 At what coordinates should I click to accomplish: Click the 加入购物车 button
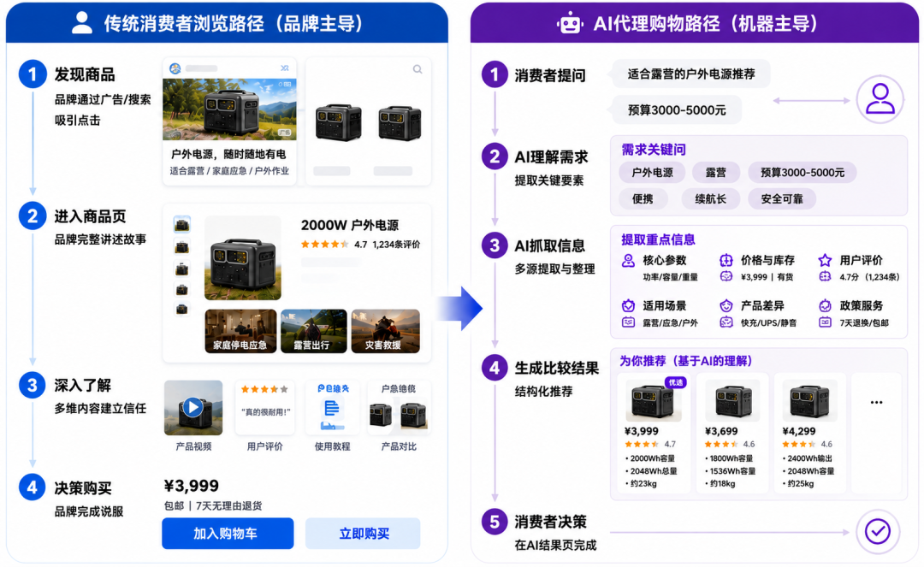[x=228, y=534]
